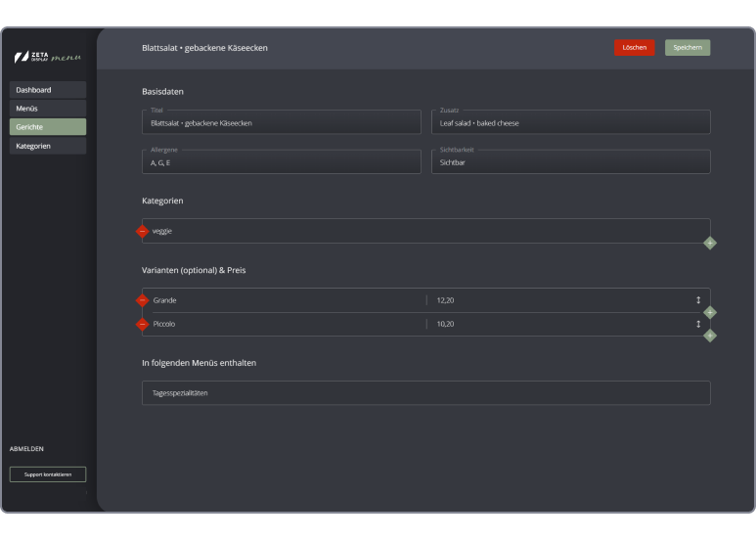
Task: Go to Kategorien in the sidebar
Action: click(48, 146)
